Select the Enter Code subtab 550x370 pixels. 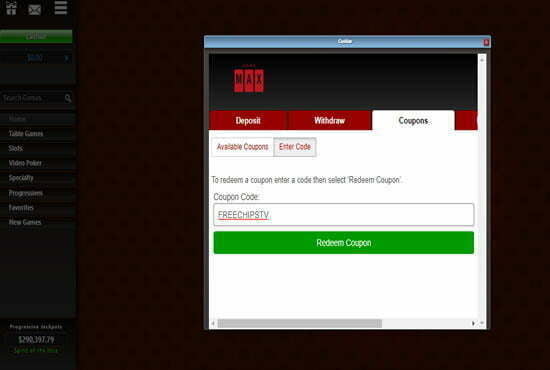(295, 147)
